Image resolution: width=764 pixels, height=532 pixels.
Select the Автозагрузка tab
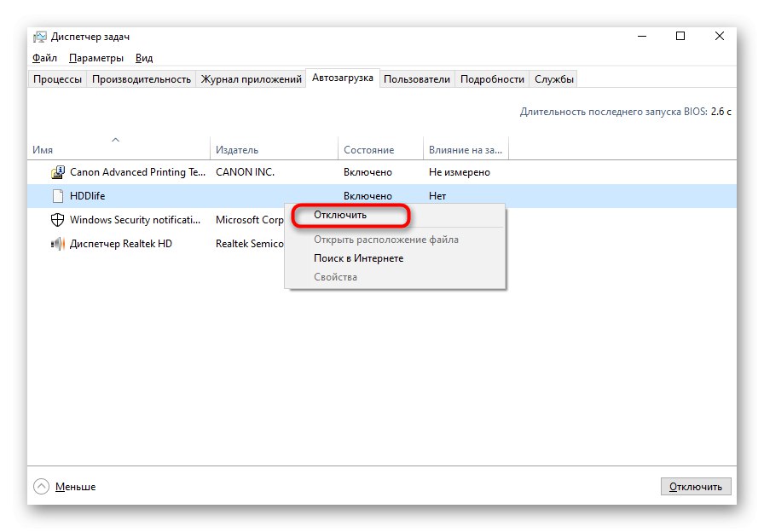click(343, 78)
